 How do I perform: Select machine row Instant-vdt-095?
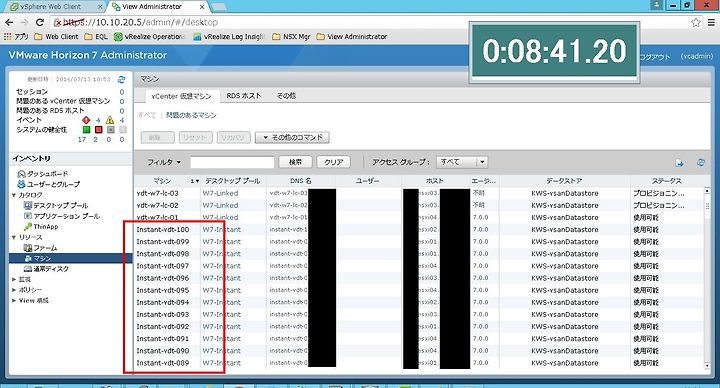[419, 290]
